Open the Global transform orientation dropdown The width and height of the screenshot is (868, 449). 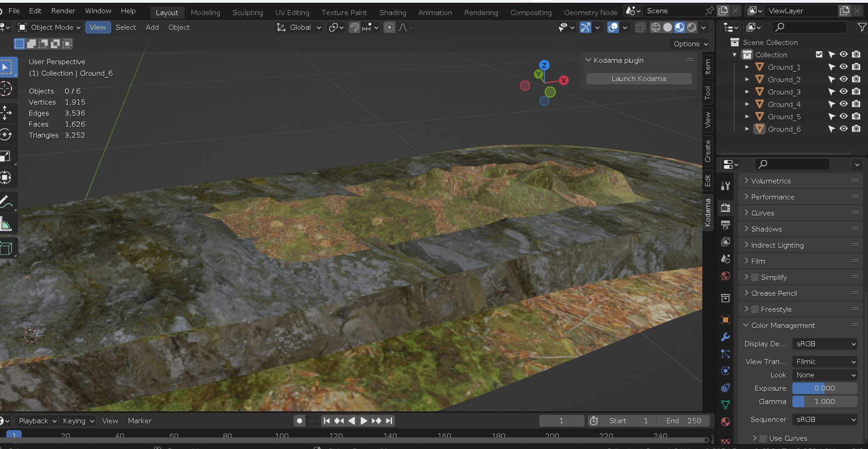click(x=298, y=28)
